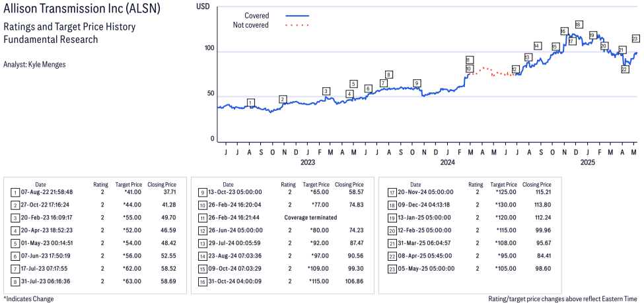Select chart marker 9 on the graph

(417, 83)
